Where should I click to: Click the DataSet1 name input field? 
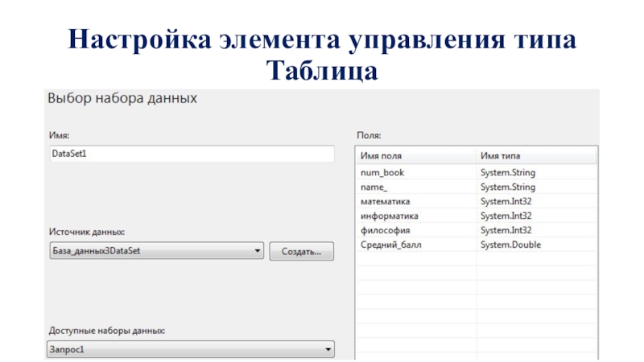[191, 154]
